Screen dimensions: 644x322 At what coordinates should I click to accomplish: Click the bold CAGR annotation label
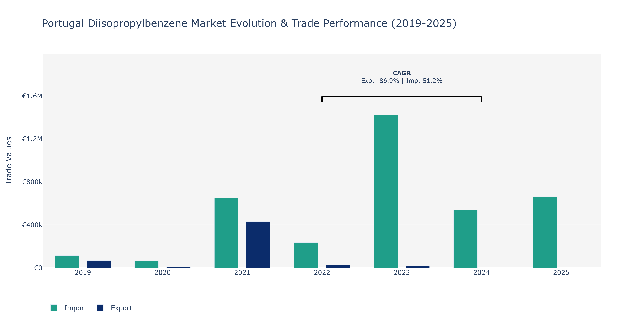pyautogui.click(x=402, y=73)
